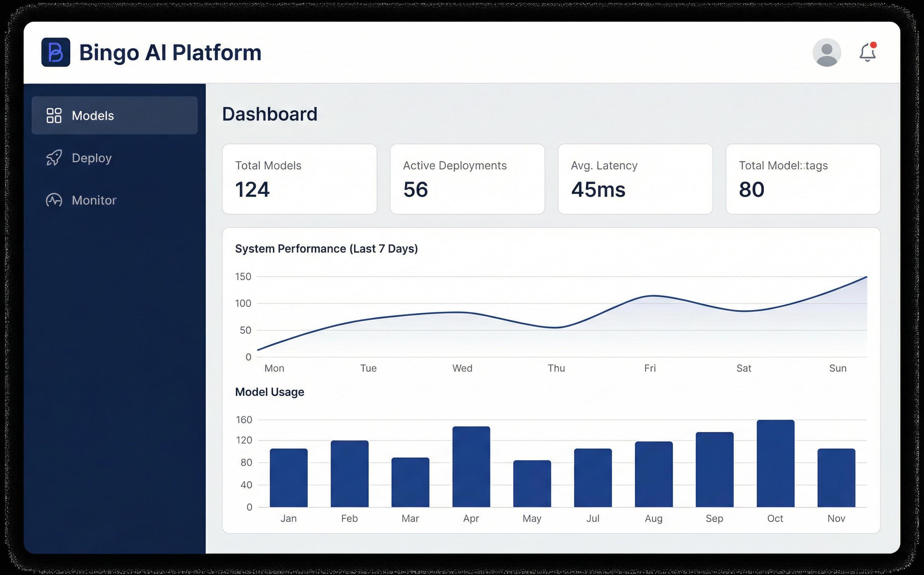This screenshot has width=924, height=575.
Task: Click the Sun endpoint of performance line
Action: 866,277
